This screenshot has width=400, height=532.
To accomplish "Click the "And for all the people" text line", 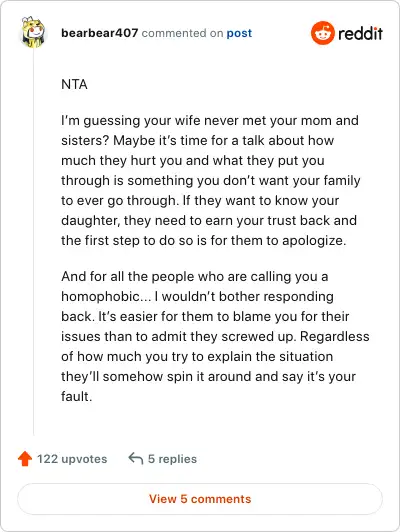I will pyautogui.click(x=195, y=277).
